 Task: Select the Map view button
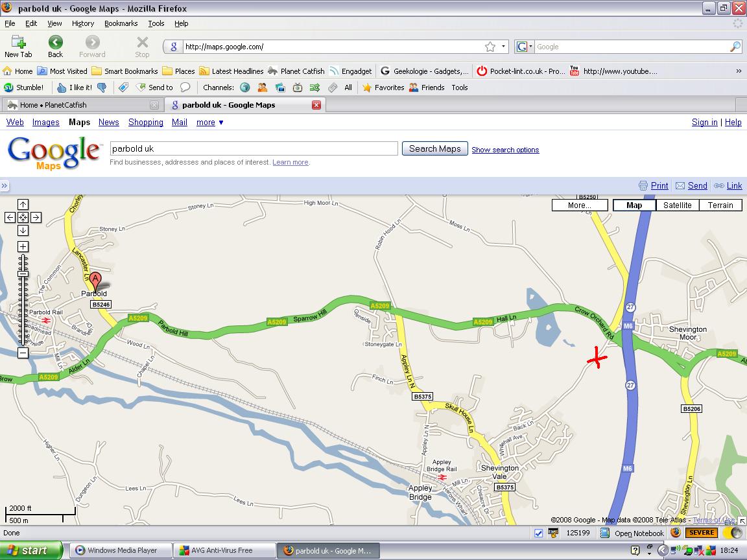tap(634, 205)
